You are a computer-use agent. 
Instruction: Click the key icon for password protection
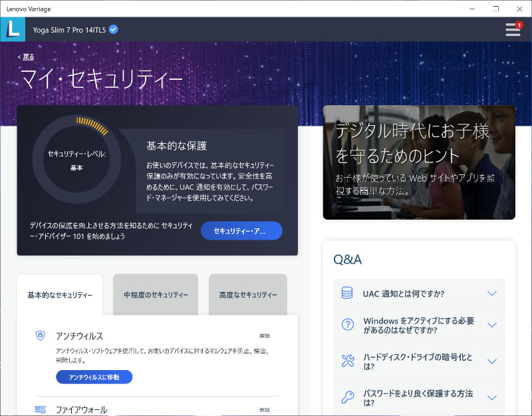347,395
